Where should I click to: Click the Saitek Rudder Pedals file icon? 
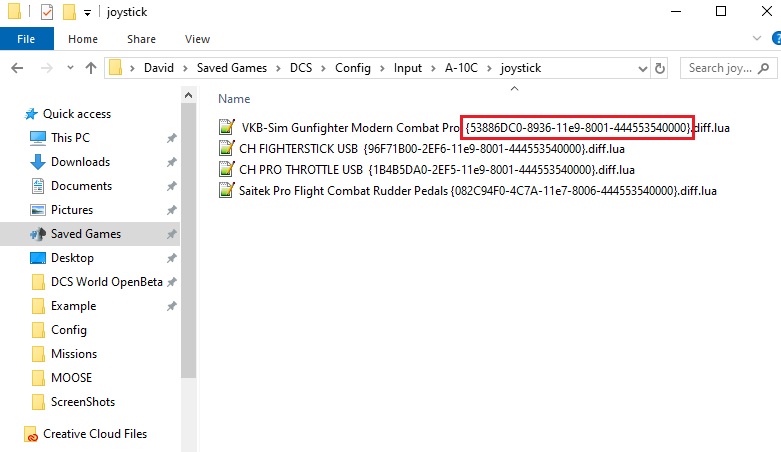pyautogui.click(x=227, y=190)
